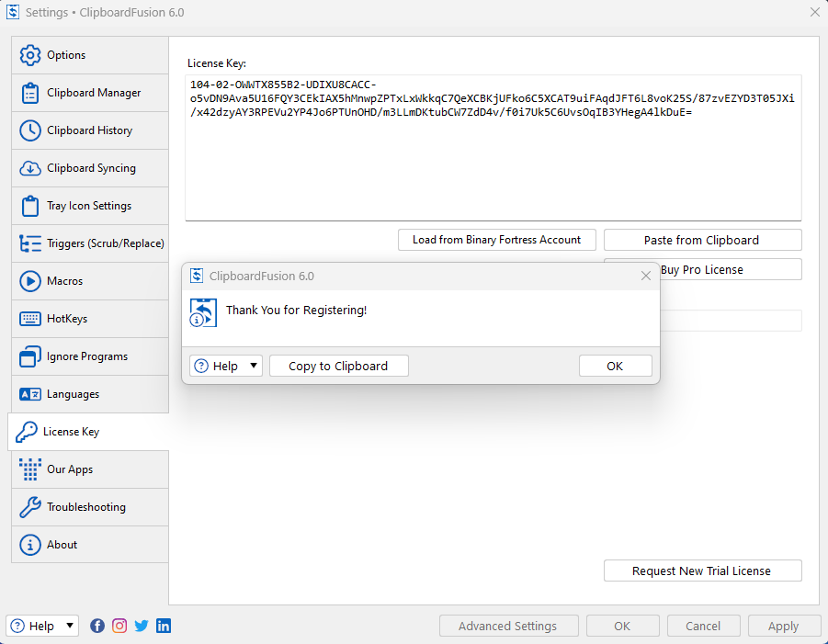Click the dialog's ClipboardFusion title icon
Viewport: 828px width, 644px height.
coord(197,276)
